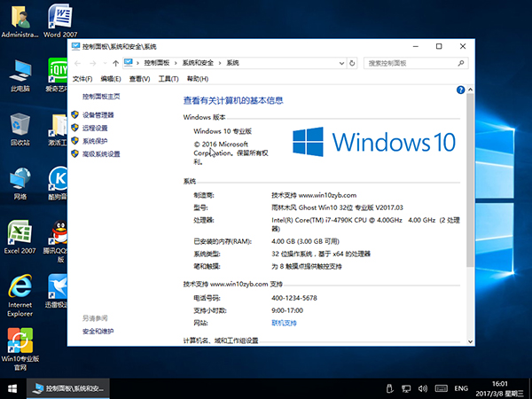The width and height of the screenshot is (532, 399).
Task: Click the 搜索控制面板 search field
Action: coord(408,63)
